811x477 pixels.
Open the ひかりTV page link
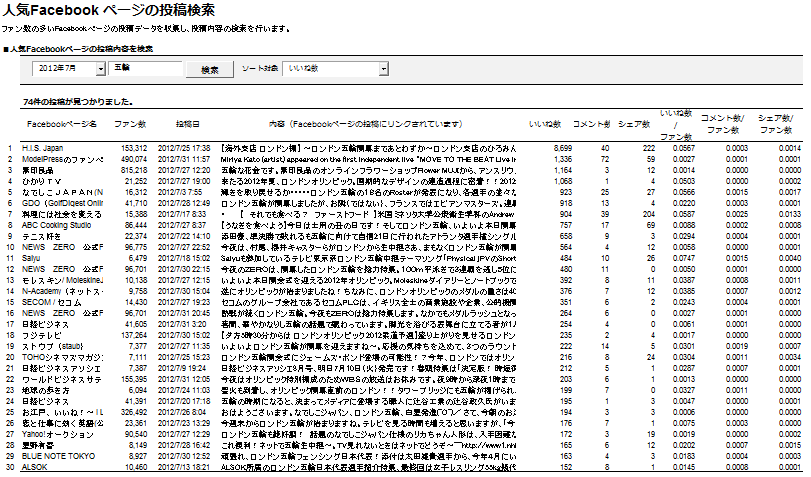click(41, 181)
